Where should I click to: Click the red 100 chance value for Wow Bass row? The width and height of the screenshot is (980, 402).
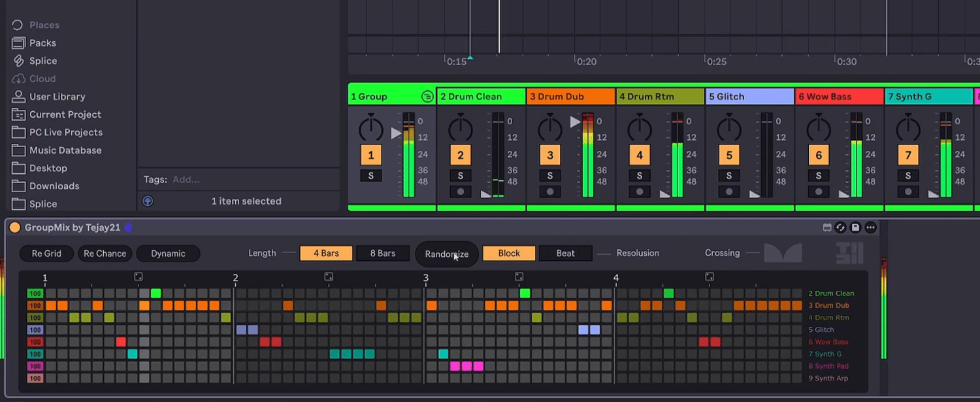tap(35, 342)
